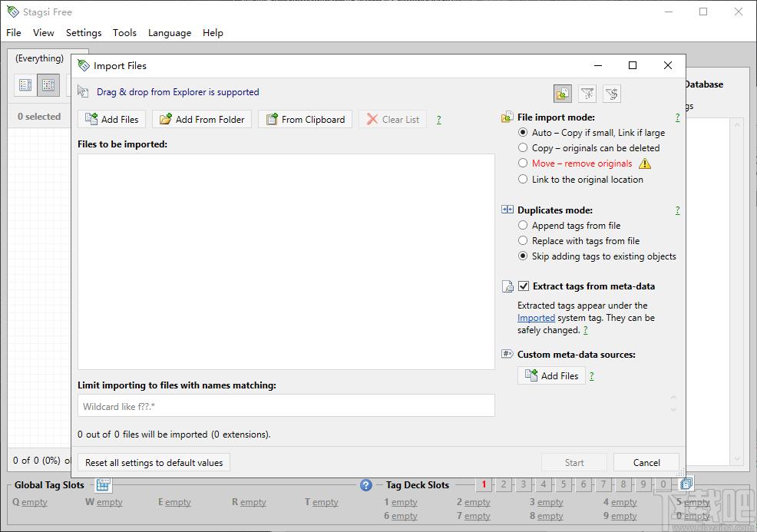Click the Import Files dialog resize grip
This screenshot has height=532, width=757.
click(681, 473)
